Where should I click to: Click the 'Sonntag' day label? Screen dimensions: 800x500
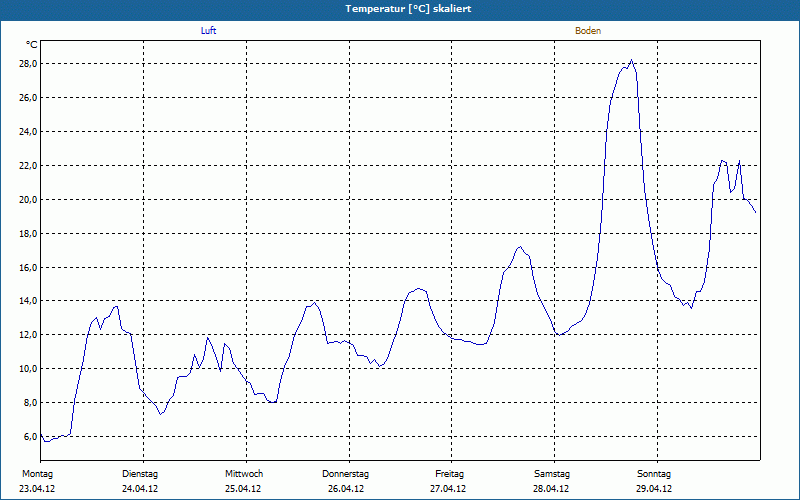click(x=654, y=474)
